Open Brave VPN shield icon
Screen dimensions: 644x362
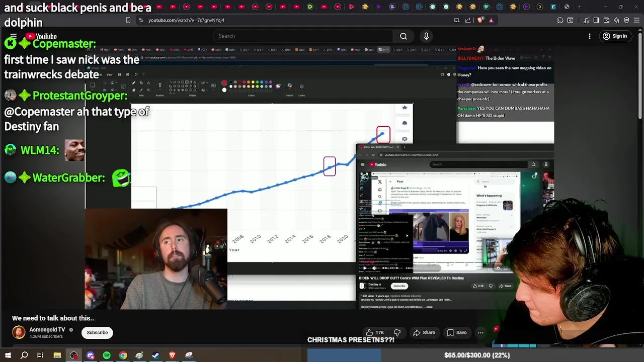tap(626, 20)
